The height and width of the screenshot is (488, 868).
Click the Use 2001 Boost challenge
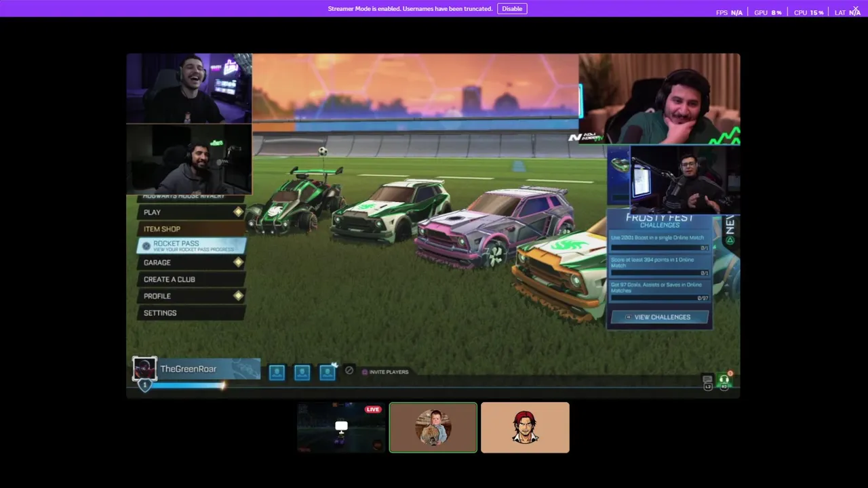click(660, 243)
